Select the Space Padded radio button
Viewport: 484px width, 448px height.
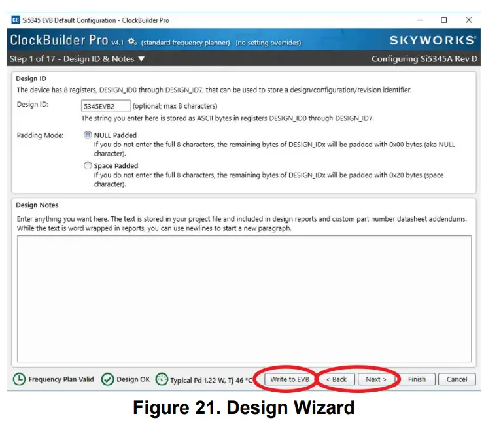point(88,165)
